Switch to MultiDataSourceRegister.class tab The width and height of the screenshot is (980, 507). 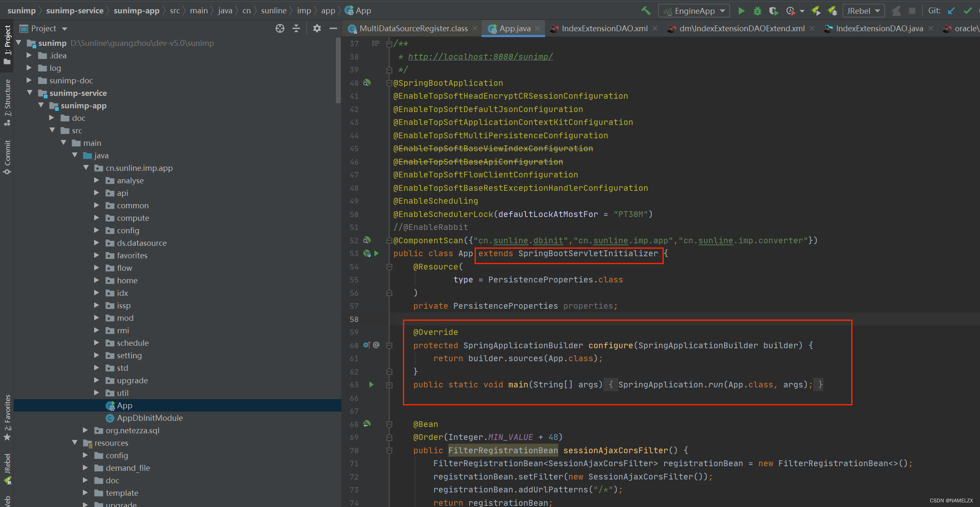click(x=413, y=28)
